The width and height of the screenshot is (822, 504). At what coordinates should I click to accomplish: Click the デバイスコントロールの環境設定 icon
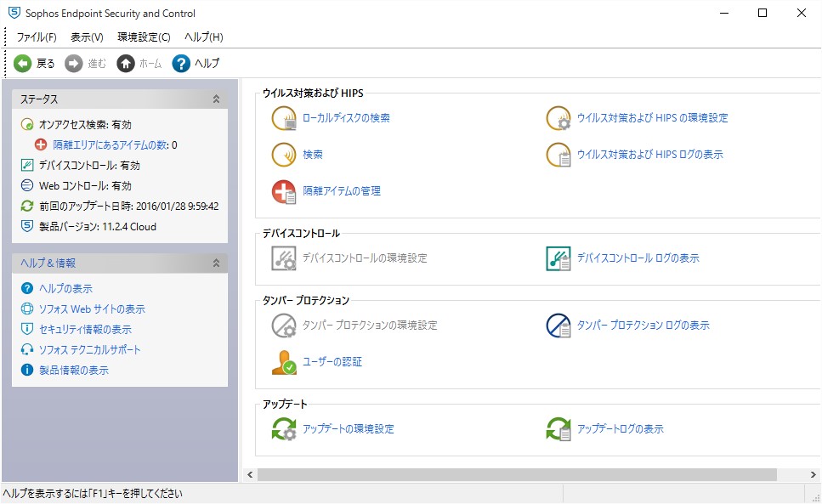click(x=284, y=258)
